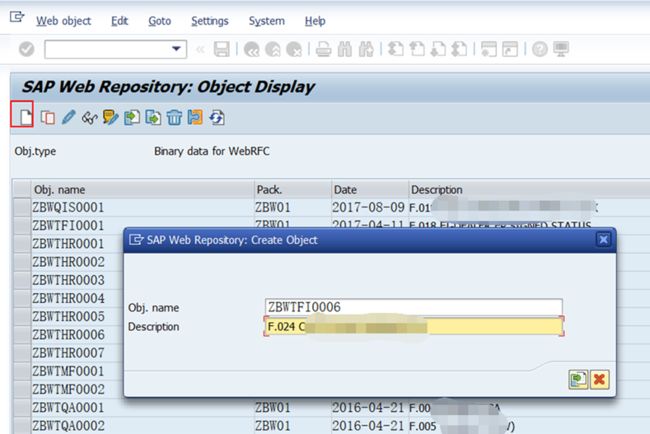Viewport: 650px width, 434px height.
Task: Click the Change pencil icon
Action: [68, 117]
